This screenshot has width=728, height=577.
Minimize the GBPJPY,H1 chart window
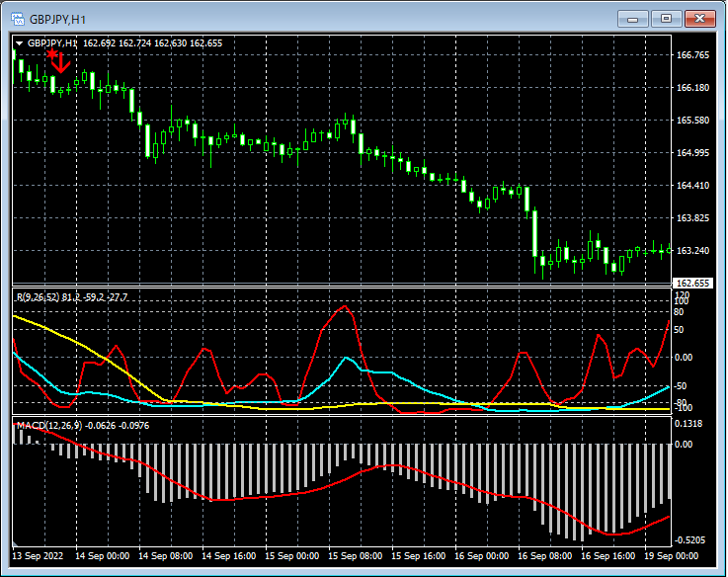pyautogui.click(x=632, y=18)
